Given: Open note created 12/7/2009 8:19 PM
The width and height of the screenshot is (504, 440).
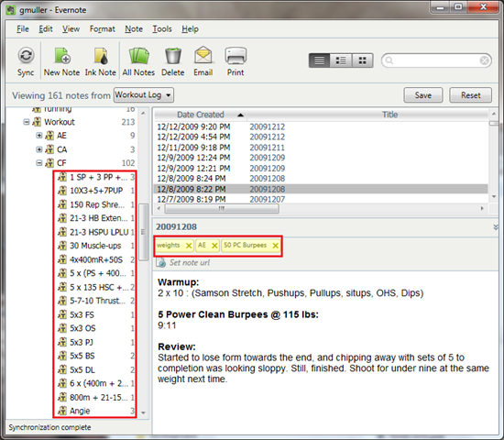Looking at the screenshot, I should click(x=321, y=200).
